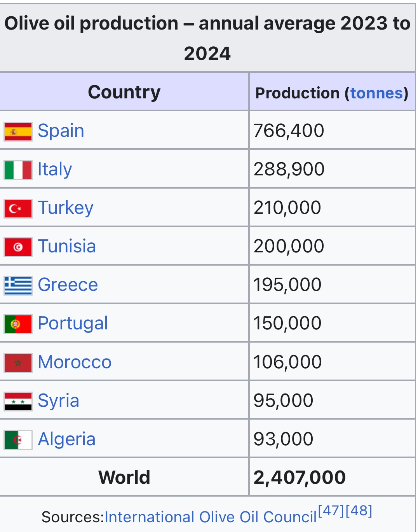Follow the Turkey link
The height and width of the screenshot is (532, 418).
66,208
